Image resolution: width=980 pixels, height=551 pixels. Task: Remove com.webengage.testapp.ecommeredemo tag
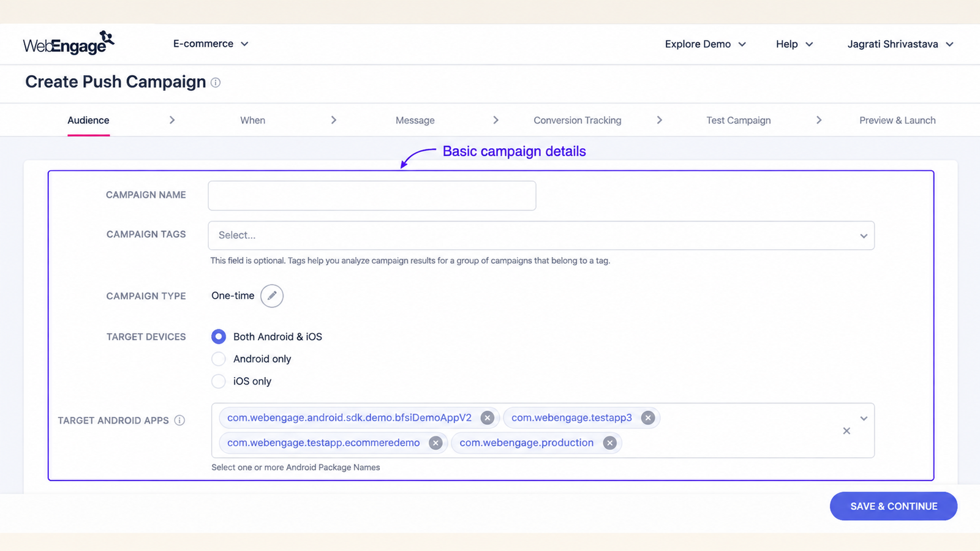click(435, 443)
